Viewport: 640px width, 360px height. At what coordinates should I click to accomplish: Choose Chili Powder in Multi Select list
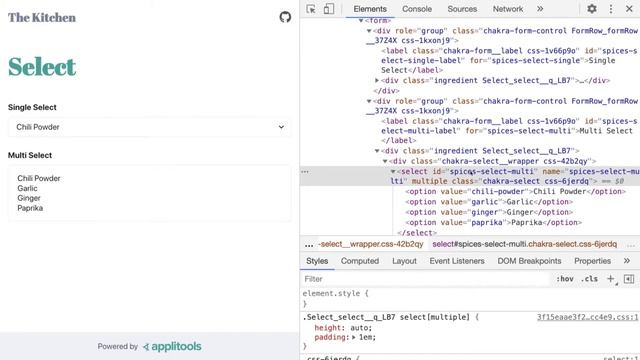point(39,178)
